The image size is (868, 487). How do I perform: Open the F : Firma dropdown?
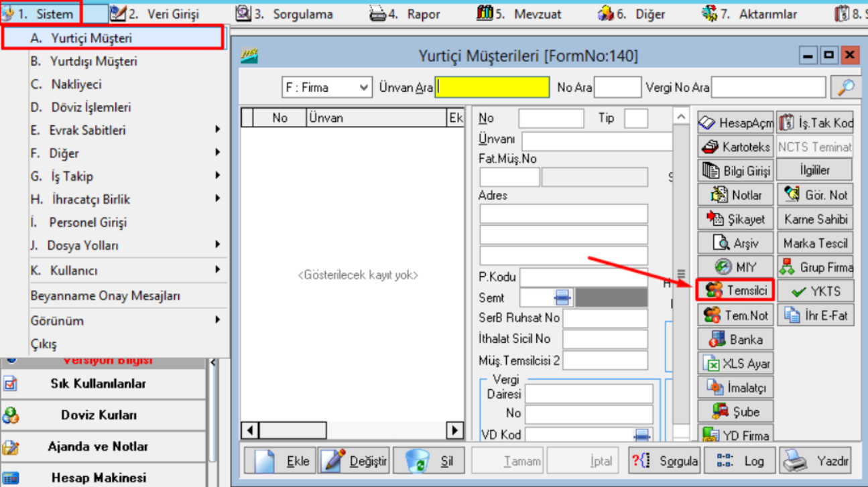tap(326, 88)
